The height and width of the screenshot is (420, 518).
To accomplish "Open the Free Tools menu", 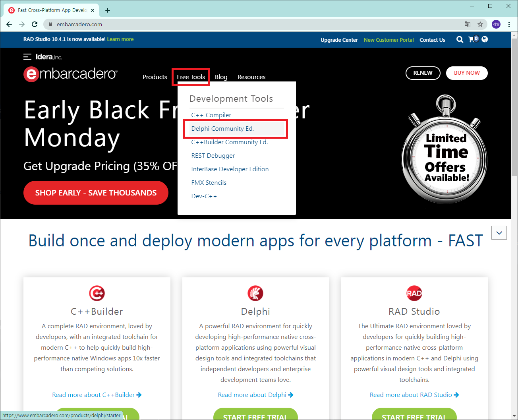I will coord(191,77).
